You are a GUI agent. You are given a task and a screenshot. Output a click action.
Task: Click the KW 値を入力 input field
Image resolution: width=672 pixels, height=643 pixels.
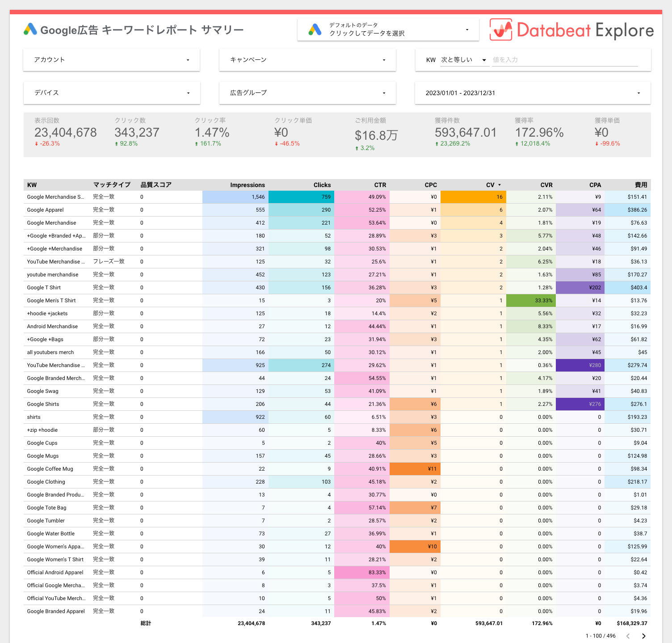point(565,60)
